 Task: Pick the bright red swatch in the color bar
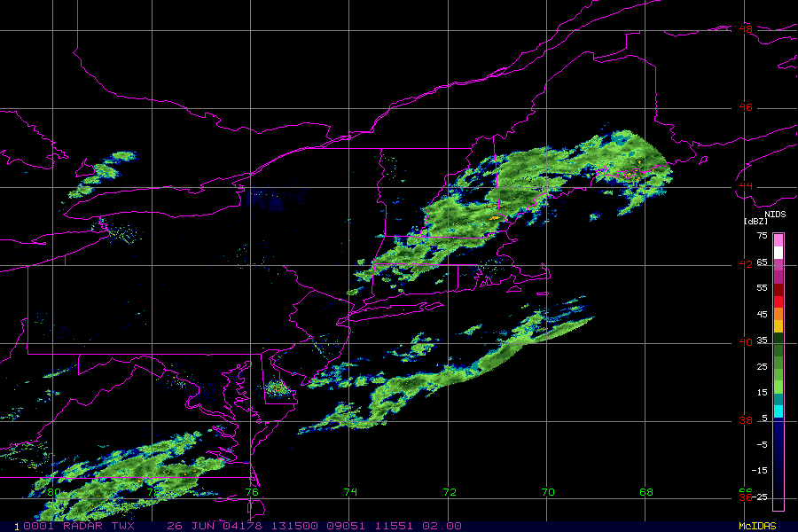(778, 301)
